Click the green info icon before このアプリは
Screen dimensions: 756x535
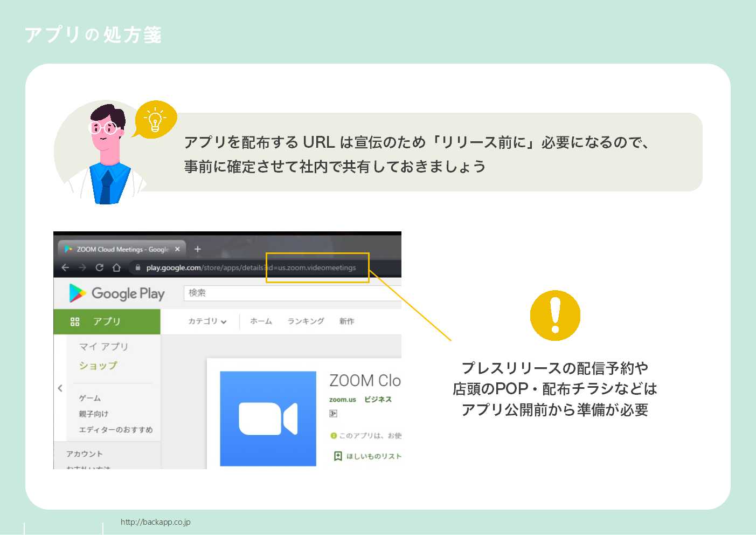click(x=334, y=435)
